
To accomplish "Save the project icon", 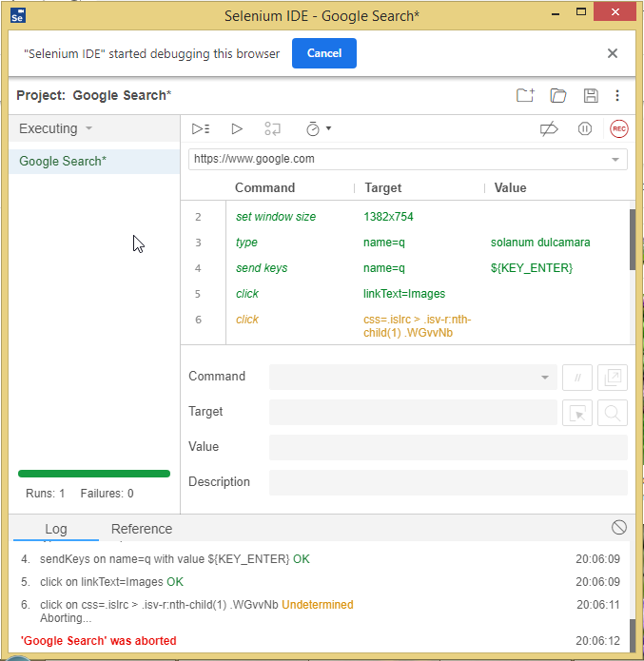I will click(x=591, y=95).
